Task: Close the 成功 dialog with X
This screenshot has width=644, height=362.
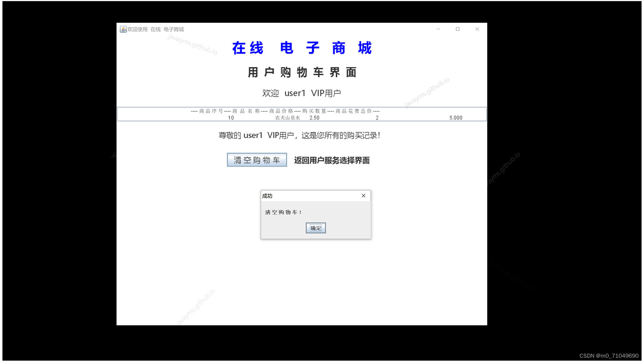Action: [x=363, y=196]
